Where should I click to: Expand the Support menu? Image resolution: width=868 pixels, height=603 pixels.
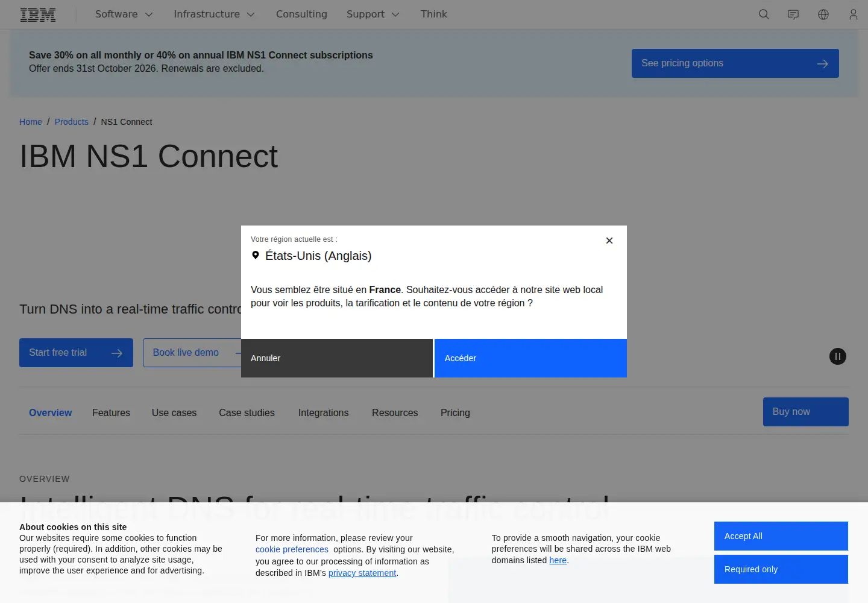(373, 14)
